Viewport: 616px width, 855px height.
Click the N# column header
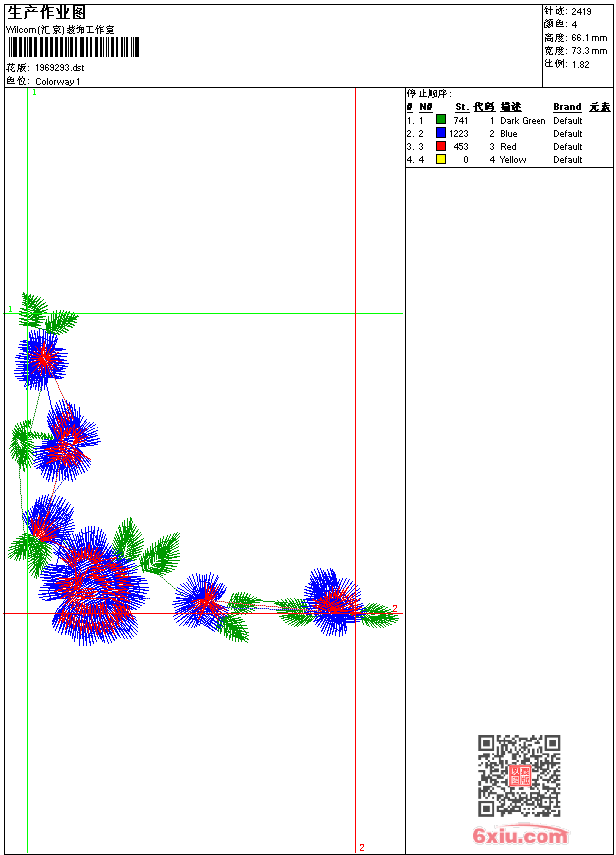click(426, 107)
